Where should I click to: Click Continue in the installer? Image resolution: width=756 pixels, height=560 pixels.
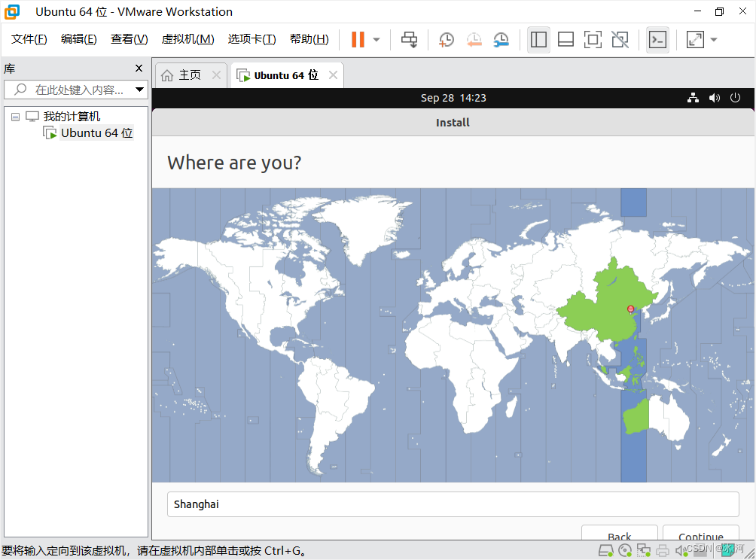tap(701, 533)
